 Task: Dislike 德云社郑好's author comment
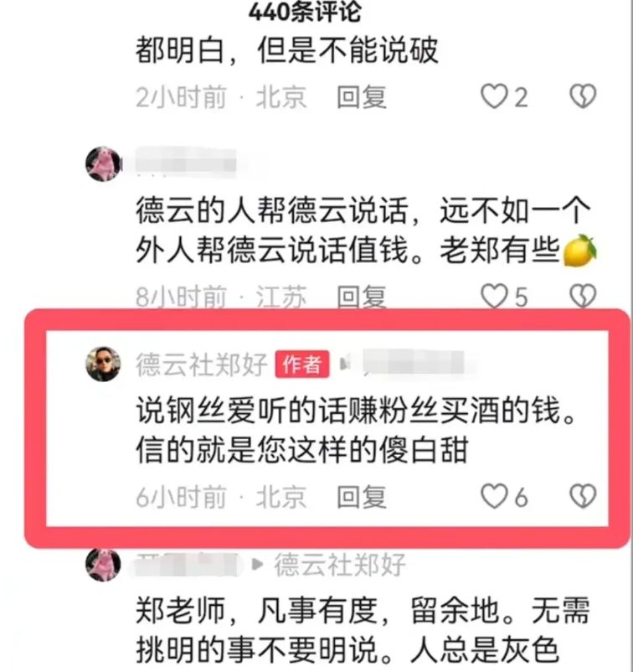[583, 497]
